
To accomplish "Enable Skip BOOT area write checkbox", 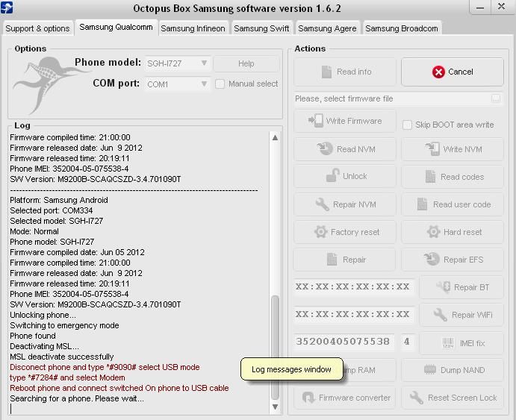I will pos(407,125).
